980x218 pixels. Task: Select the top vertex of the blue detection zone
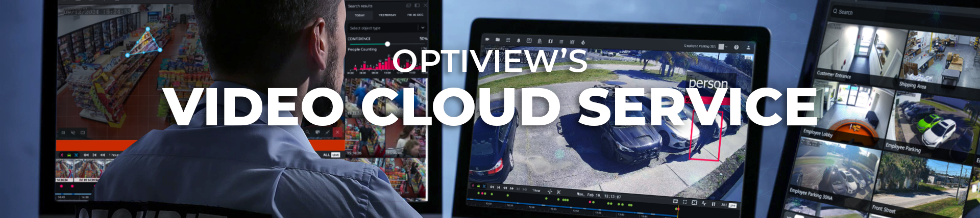pos(148,30)
